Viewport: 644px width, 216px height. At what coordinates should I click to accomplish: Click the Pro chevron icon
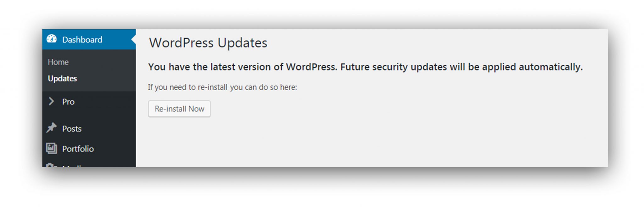(52, 101)
